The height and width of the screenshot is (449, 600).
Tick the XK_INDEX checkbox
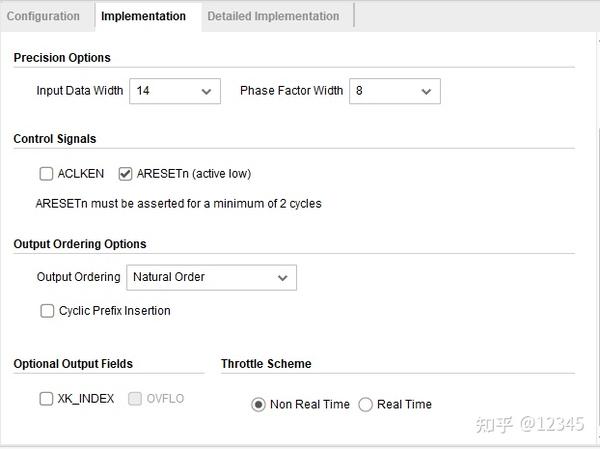tap(46, 399)
